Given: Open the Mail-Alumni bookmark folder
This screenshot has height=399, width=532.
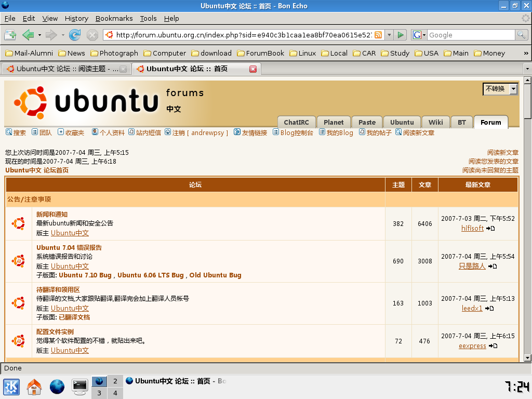Looking at the screenshot, I should 29,54.
